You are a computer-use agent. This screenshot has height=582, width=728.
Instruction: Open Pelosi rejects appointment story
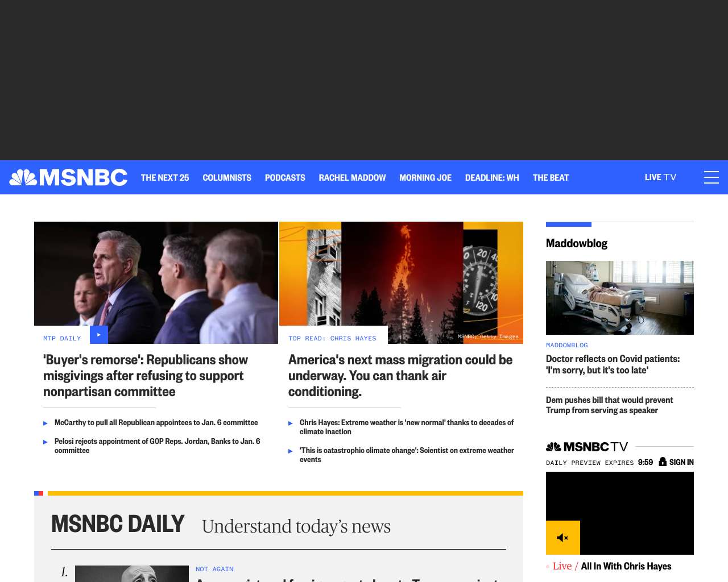pos(158,446)
